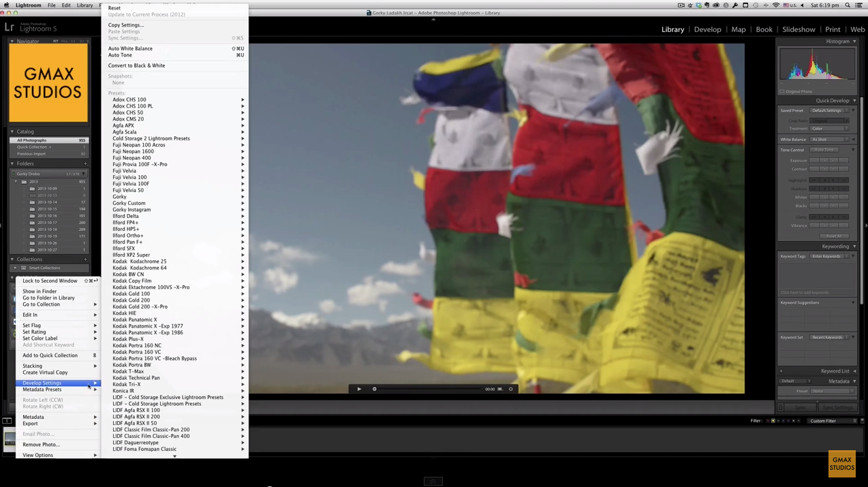Switch to the Book module
This screenshot has height=487, width=868.
[764, 29]
